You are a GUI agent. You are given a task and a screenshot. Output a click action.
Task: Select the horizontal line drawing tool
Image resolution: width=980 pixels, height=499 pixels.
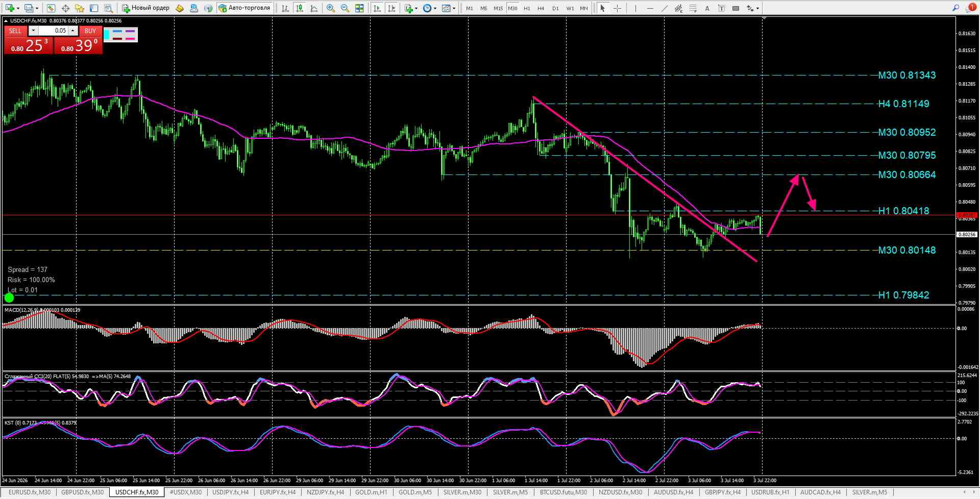[650, 8]
